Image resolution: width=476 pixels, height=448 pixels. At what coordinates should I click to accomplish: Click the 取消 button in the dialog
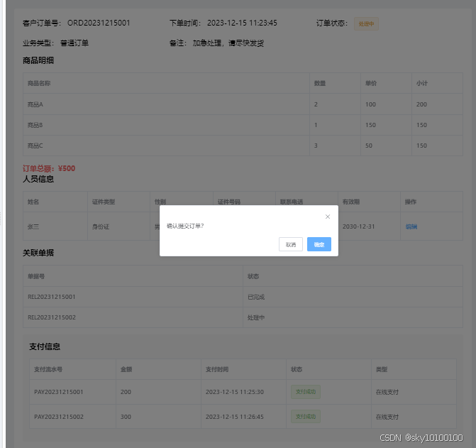point(291,244)
